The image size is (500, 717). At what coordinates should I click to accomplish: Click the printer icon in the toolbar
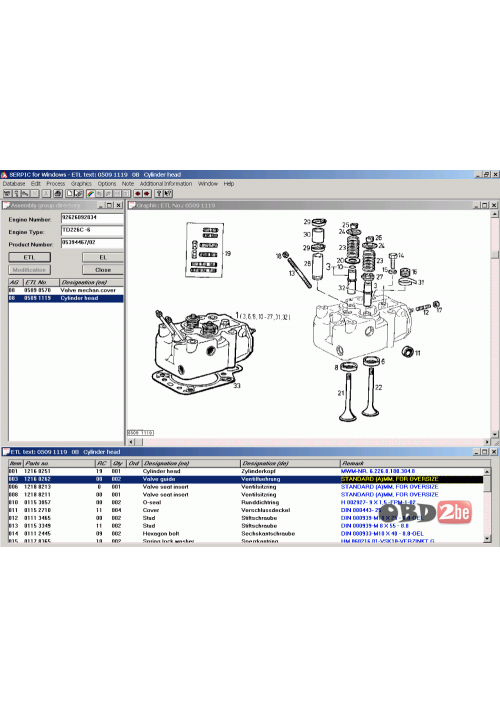[x=58, y=193]
